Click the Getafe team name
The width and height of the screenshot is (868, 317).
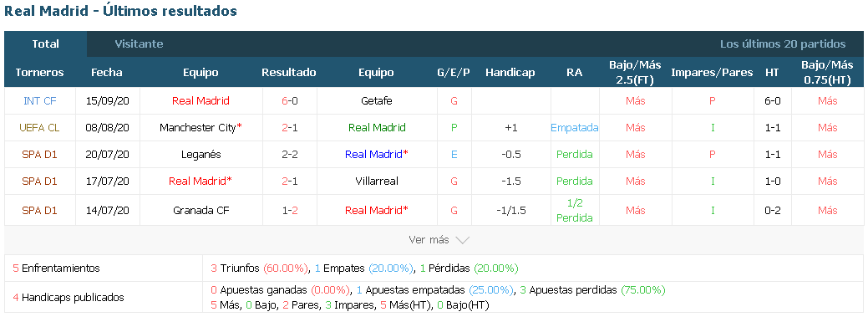(376, 101)
